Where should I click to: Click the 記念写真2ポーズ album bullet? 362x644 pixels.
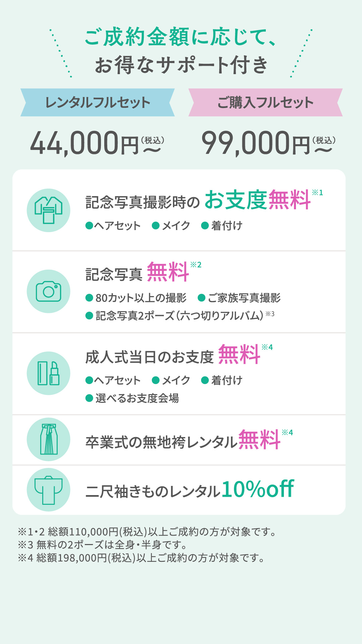[179, 316]
